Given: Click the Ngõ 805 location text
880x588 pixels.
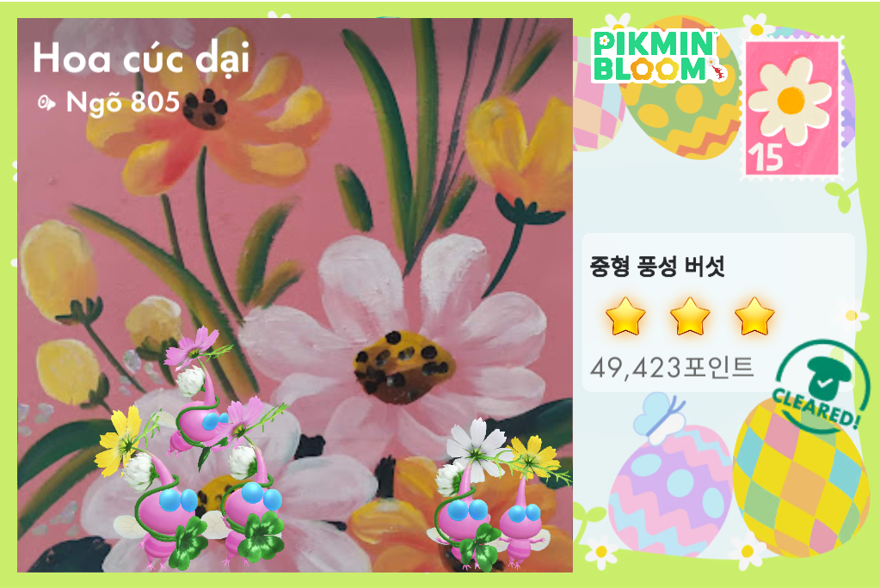Looking at the screenshot, I should tap(123, 102).
